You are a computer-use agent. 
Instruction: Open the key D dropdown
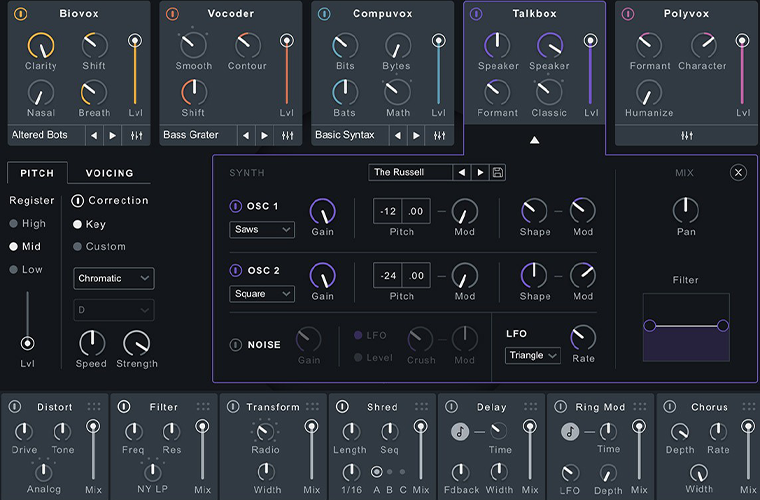(114, 310)
